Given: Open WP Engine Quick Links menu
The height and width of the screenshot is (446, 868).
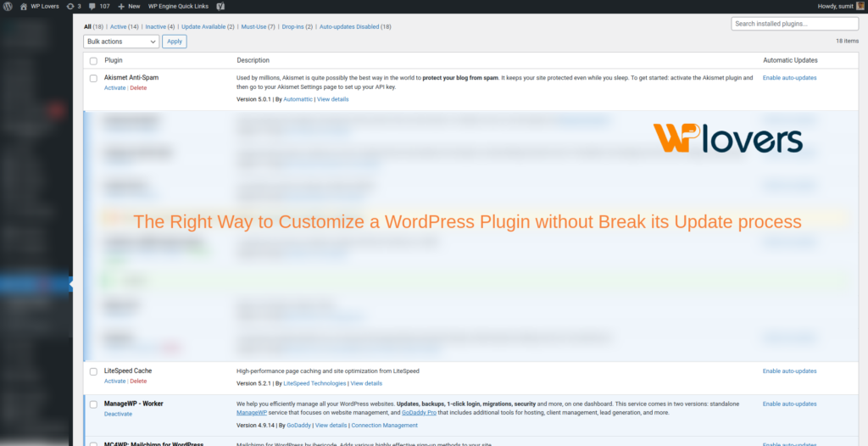Looking at the screenshot, I should [x=178, y=6].
